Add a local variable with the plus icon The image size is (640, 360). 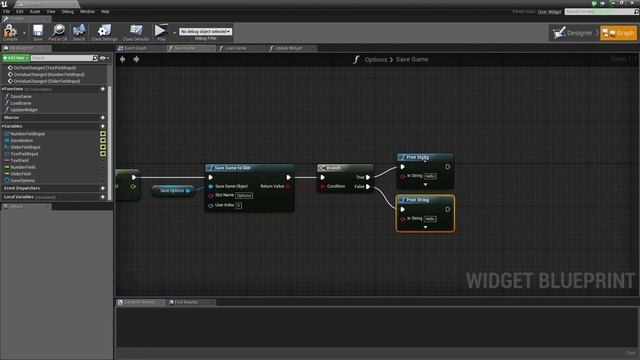102,197
